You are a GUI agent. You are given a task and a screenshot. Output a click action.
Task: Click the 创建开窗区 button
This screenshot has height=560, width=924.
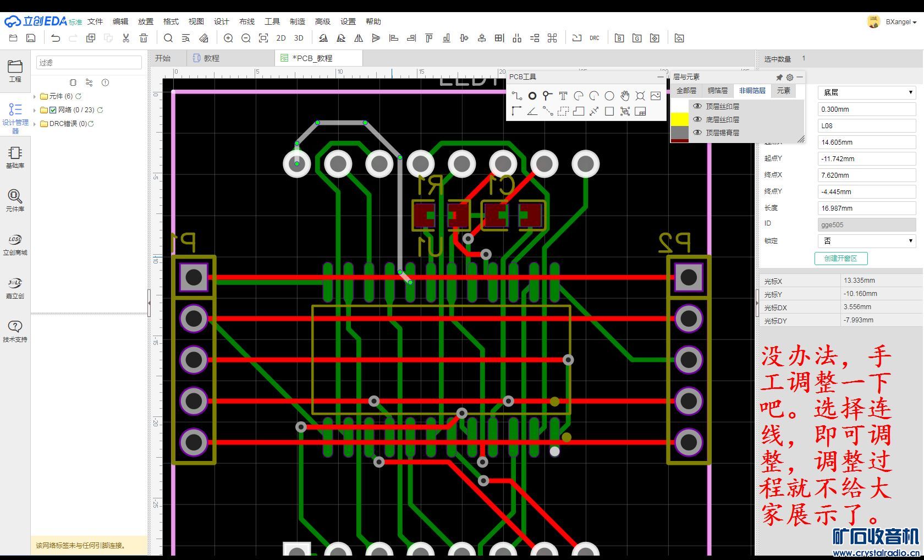[x=840, y=259]
